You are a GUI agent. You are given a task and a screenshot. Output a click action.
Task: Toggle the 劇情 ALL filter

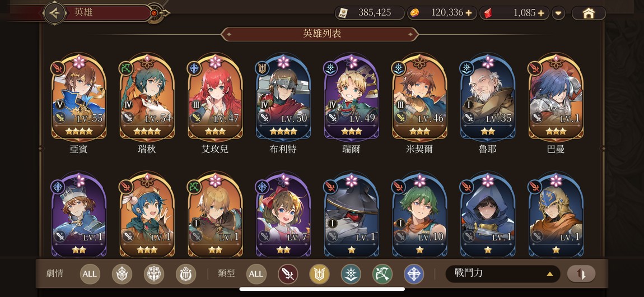90,274
